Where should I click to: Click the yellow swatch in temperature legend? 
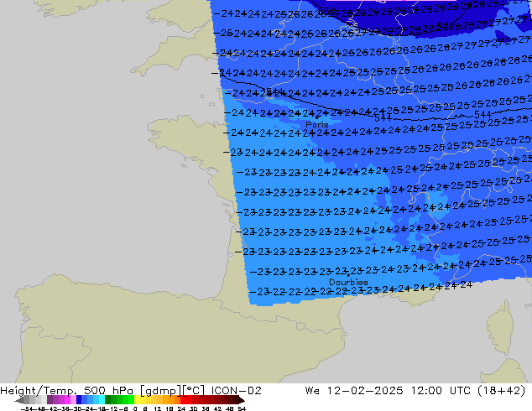137,399
